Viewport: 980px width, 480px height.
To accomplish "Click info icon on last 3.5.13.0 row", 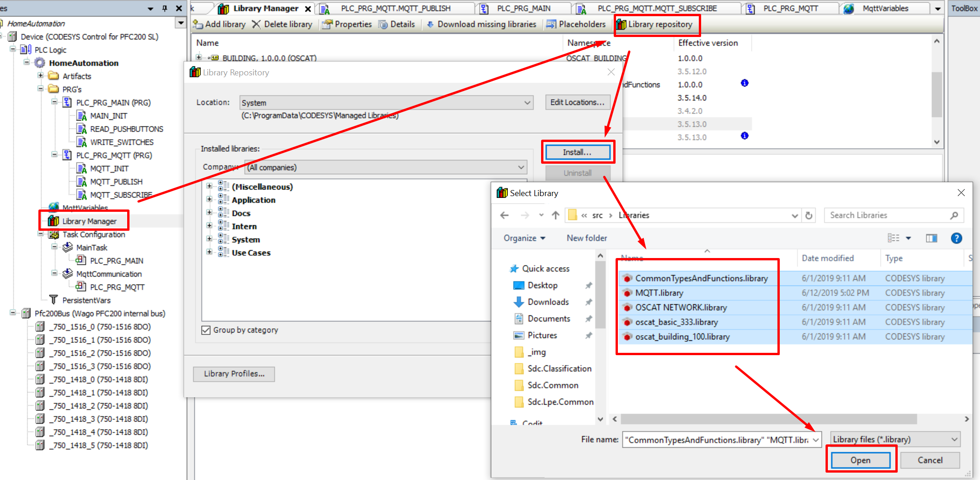I will [745, 136].
